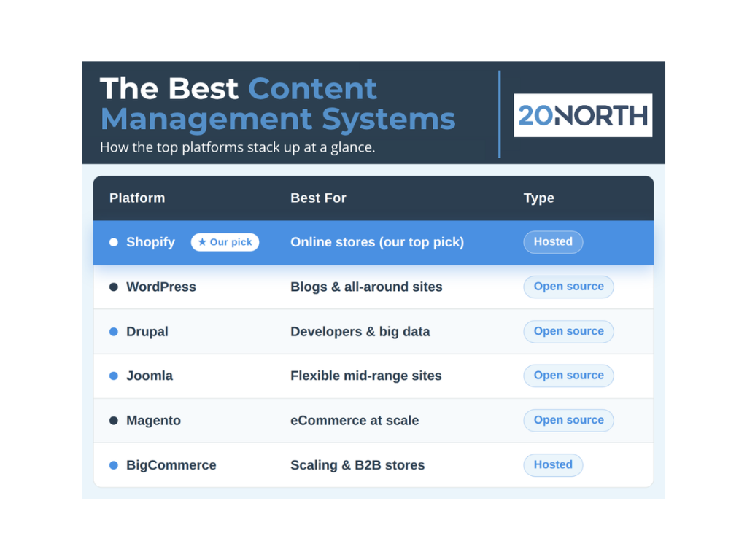Select the BigCommerce platform name
The width and height of the screenshot is (747, 560).
[x=171, y=465]
